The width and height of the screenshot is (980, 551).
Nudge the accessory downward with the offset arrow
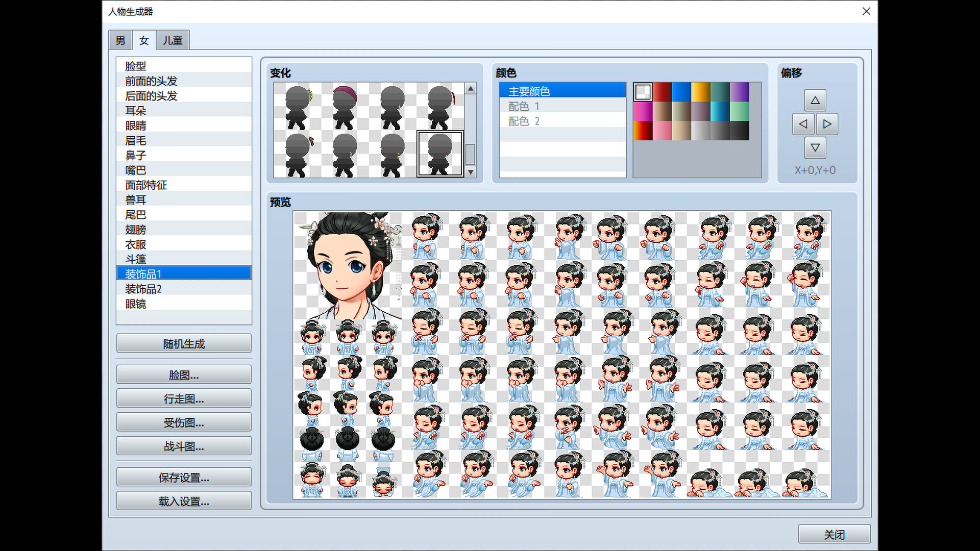click(815, 148)
